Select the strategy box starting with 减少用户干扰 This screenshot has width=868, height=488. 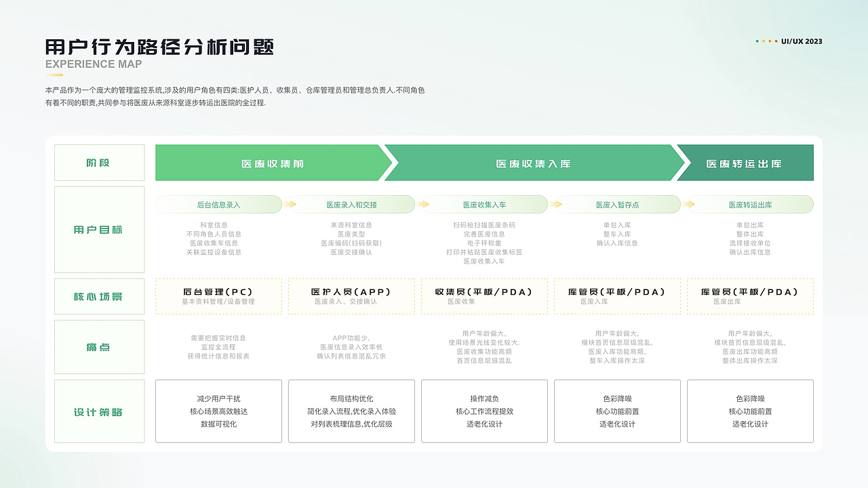218,411
